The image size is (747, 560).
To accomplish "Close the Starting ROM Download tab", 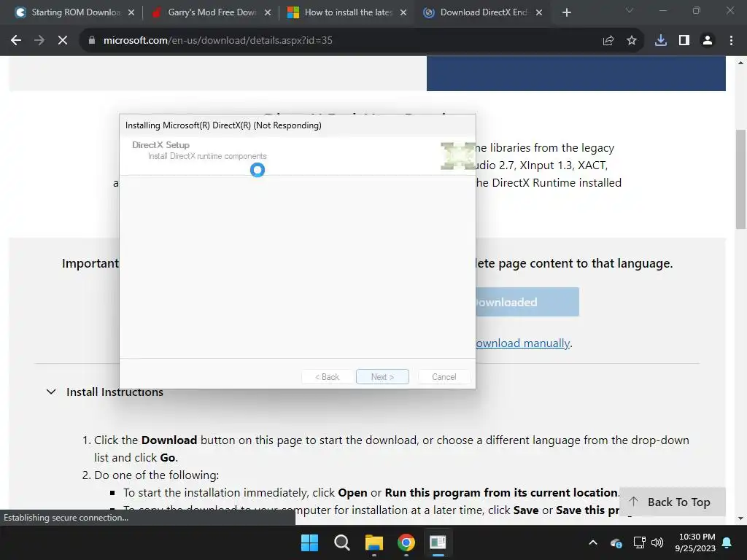I will 131,12.
